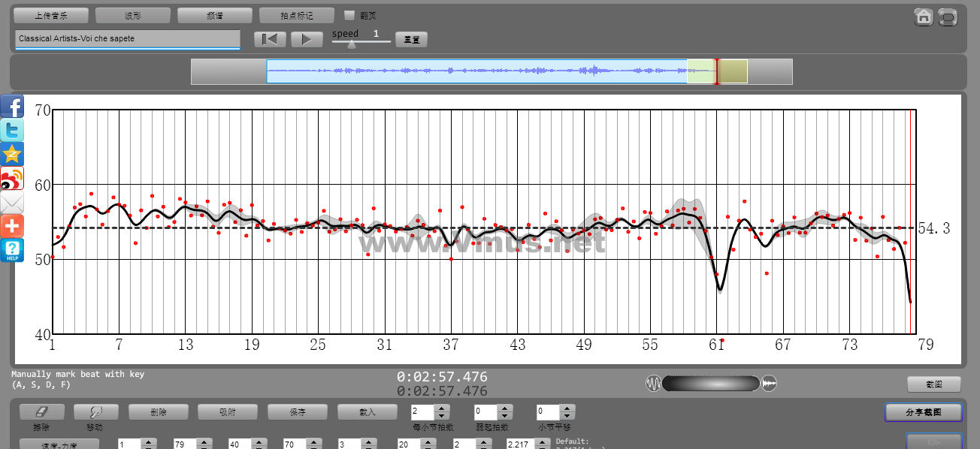Click the home icon
The image size is (980, 449).
click(x=924, y=17)
